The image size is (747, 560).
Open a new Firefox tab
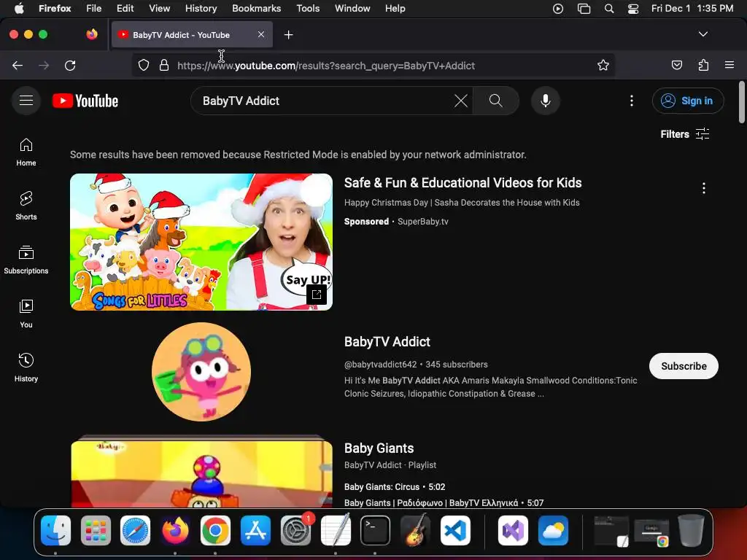tap(288, 35)
